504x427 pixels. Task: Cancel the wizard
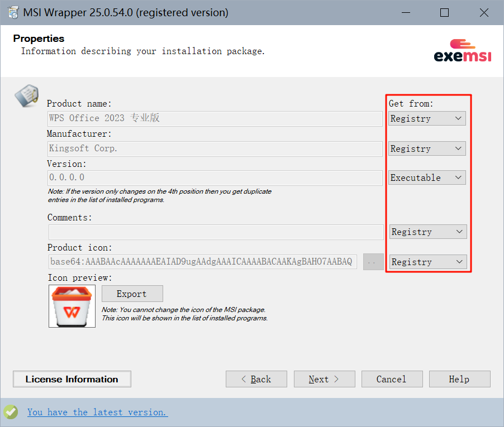point(391,379)
